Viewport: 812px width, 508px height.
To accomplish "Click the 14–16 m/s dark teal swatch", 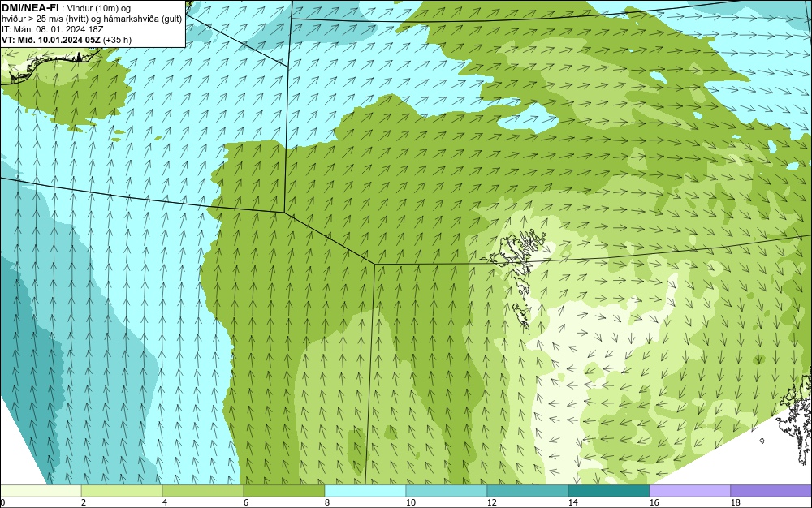I will tap(608, 491).
